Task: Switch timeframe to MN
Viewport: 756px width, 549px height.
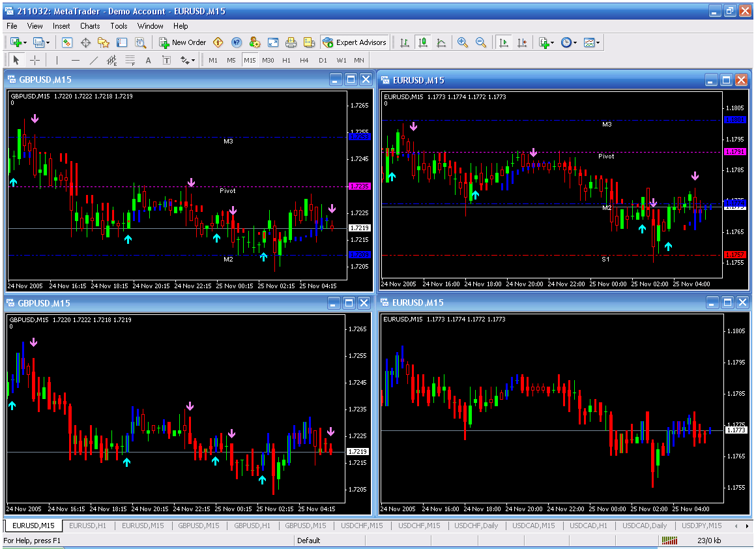Action: tap(359, 60)
